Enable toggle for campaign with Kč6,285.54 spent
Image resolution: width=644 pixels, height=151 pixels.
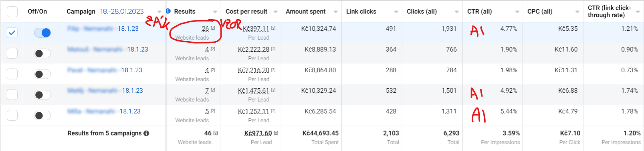click(x=42, y=115)
